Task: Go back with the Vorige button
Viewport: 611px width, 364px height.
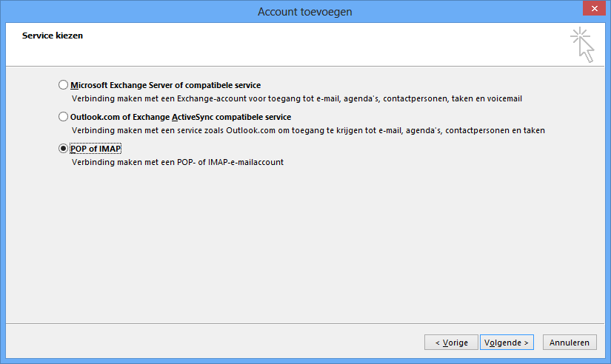Action: coord(451,343)
